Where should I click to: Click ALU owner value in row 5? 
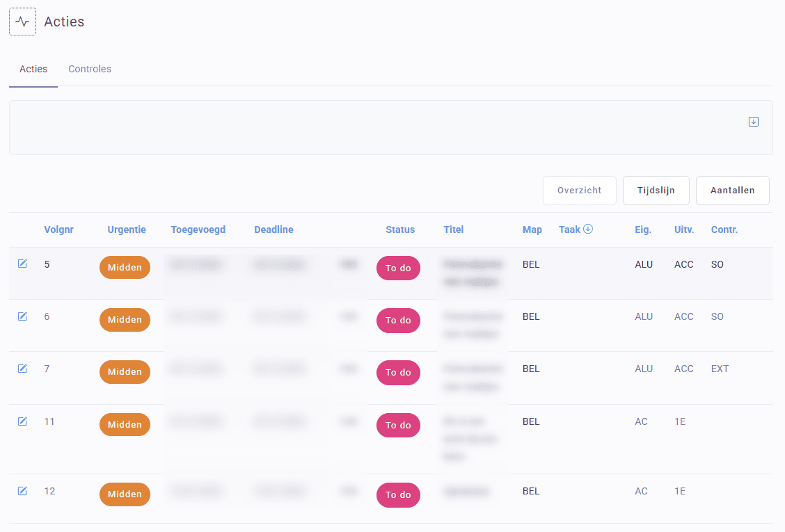(x=644, y=264)
